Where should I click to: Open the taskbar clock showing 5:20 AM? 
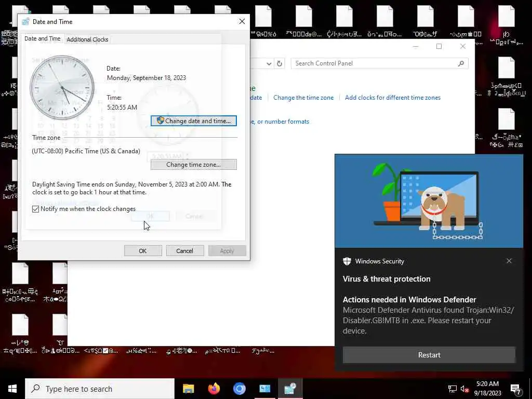point(487,389)
